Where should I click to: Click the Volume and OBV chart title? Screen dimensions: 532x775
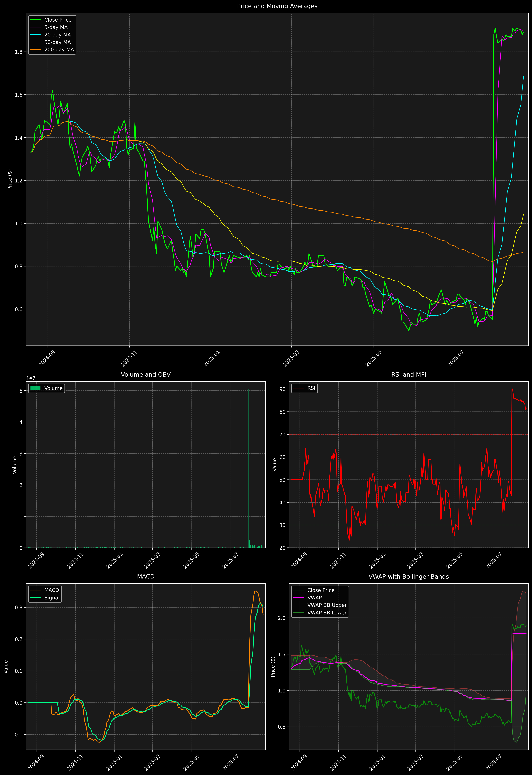pos(146,374)
